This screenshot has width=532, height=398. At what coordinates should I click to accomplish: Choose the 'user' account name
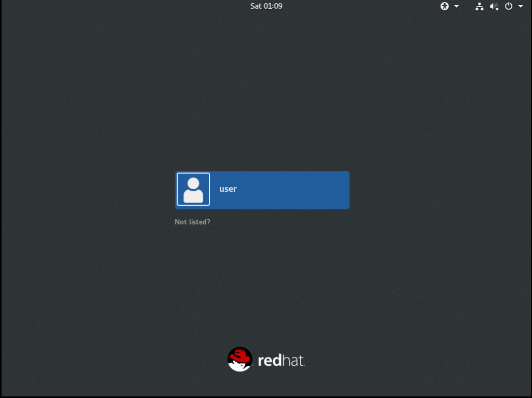[x=228, y=189]
